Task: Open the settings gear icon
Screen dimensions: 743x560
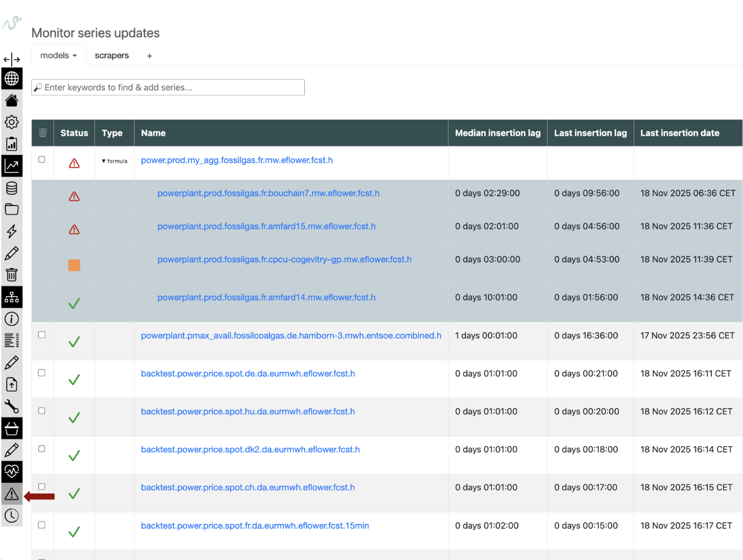Action: click(12, 122)
